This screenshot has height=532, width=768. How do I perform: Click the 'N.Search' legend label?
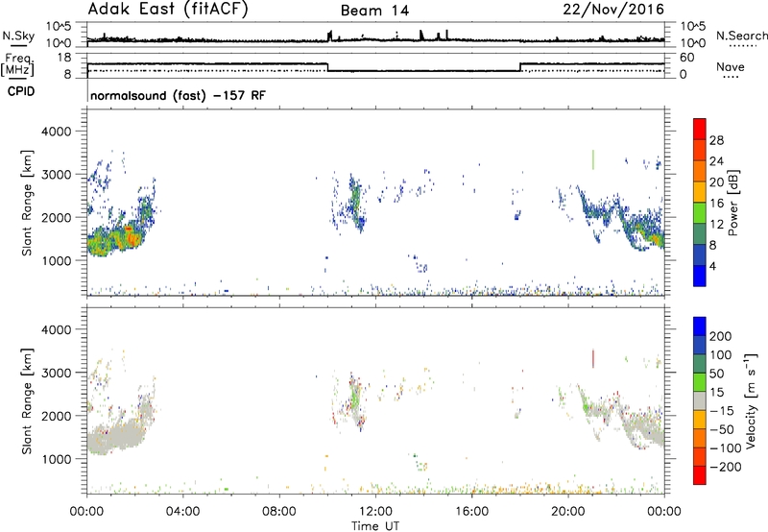click(741, 36)
